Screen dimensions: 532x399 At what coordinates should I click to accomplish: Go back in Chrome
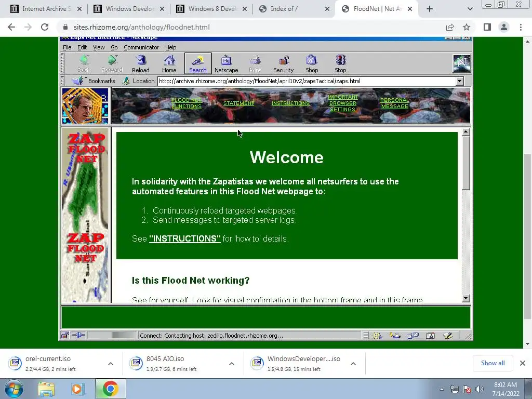pos(11,27)
